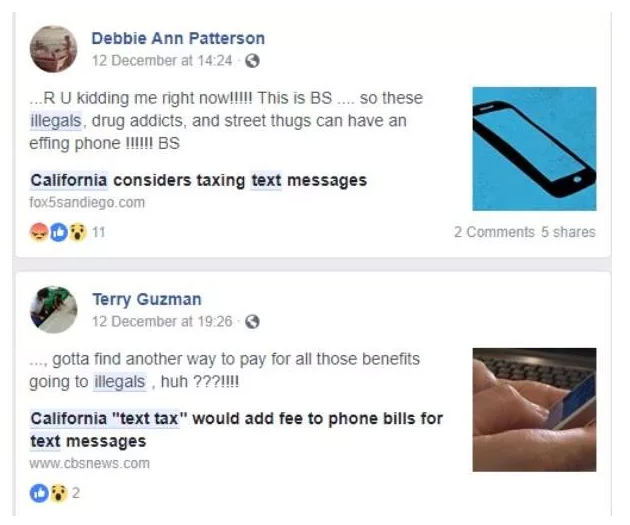View the 2 Comments on Debbie's post
630x525 pixels.
pos(494,232)
